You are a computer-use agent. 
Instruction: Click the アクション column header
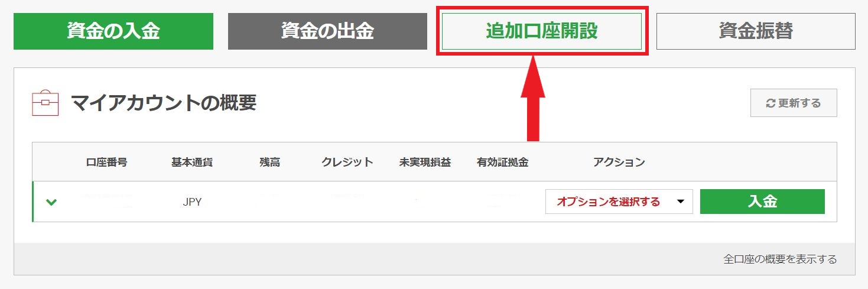[x=619, y=162]
